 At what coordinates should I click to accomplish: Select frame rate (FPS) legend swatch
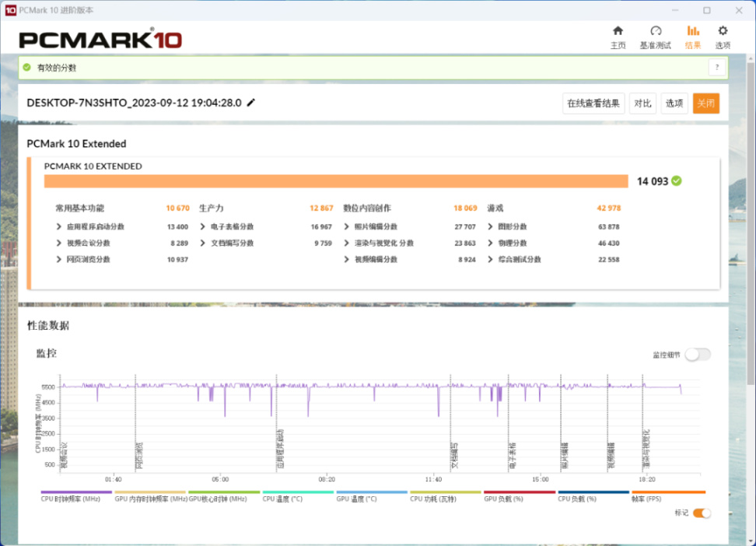pyautogui.click(x=669, y=492)
